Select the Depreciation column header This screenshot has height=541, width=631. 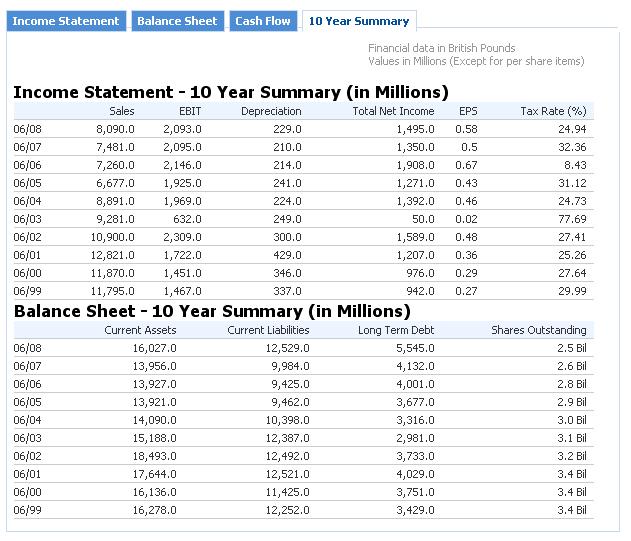pos(271,111)
